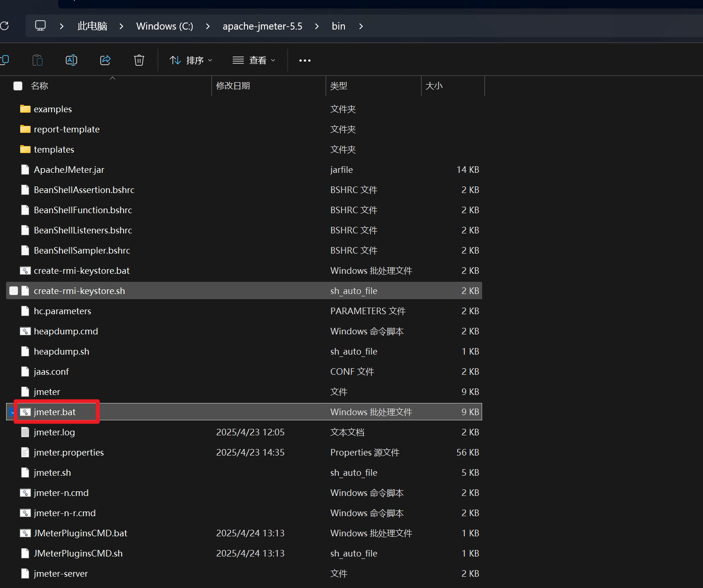The height and width of the screenshot is (588, 703).
Task: Click the heapdump.cmd script icon
Action: click(x=25, y=331)
